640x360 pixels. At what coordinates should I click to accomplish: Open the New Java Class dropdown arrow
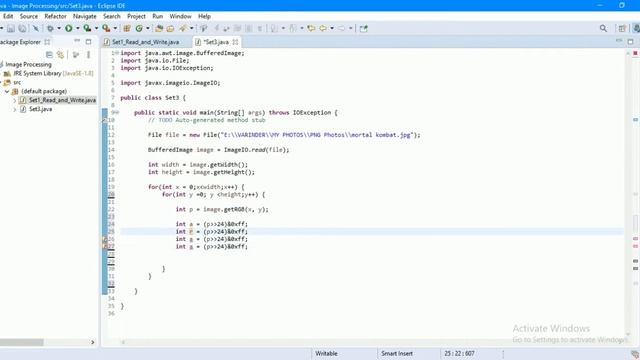point(148,28)
